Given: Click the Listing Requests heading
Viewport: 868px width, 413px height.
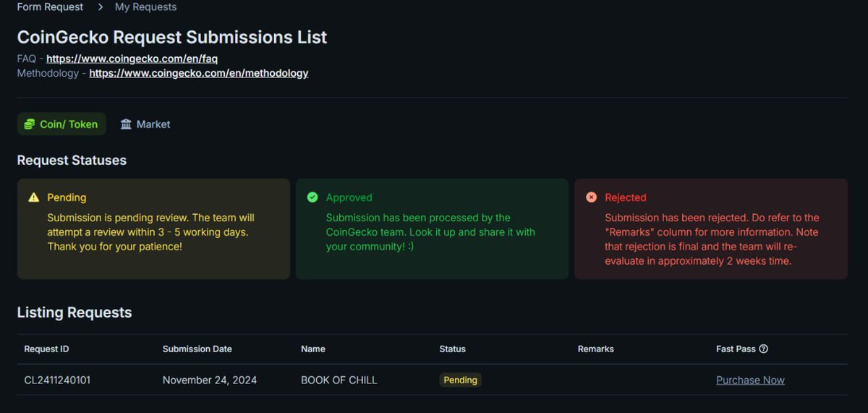Looking at the screenshot, I should [x=75, y=312].
